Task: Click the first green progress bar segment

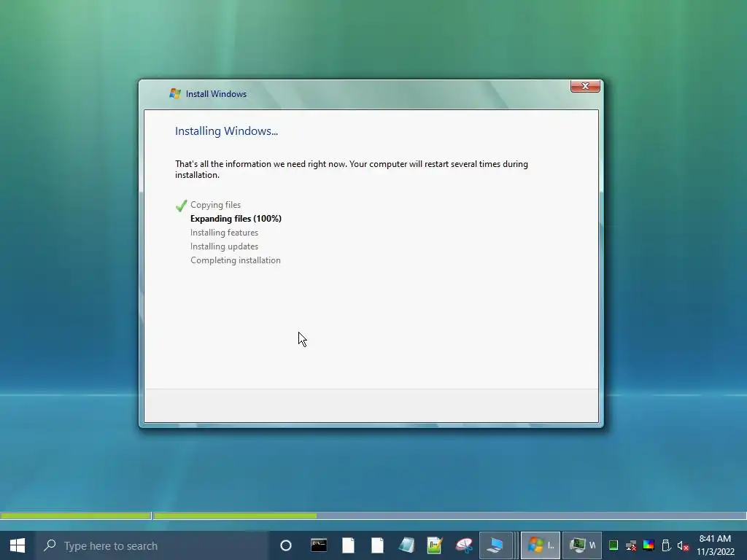Action: point(76,516)
